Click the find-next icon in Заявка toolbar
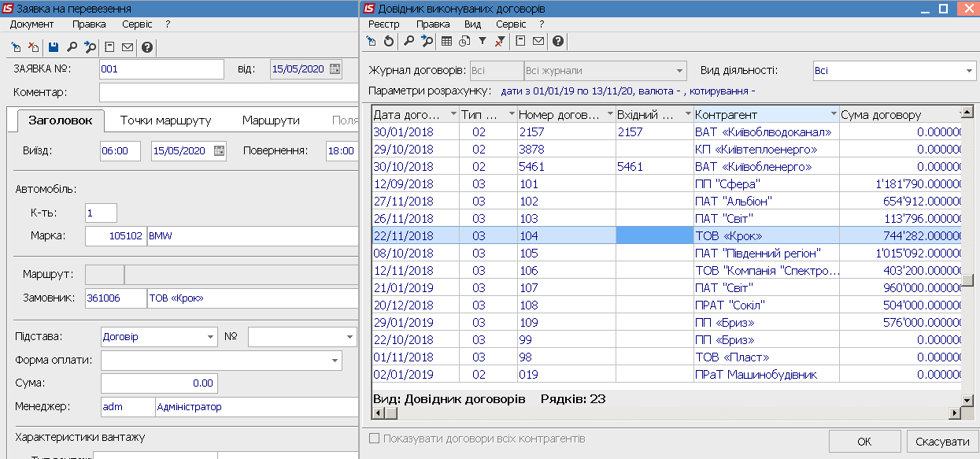 (90, 47)
